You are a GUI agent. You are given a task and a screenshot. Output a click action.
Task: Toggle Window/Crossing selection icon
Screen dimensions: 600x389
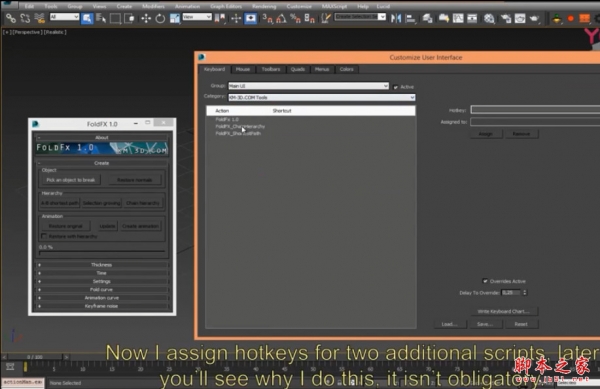129,18
